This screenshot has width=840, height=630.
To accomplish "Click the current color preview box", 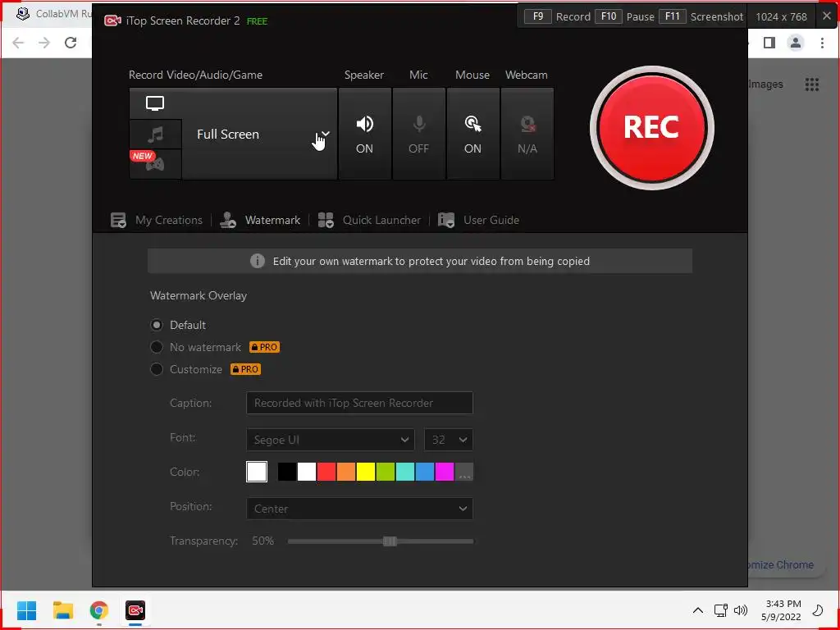I will pyautogui.click(x=257, y=472).
